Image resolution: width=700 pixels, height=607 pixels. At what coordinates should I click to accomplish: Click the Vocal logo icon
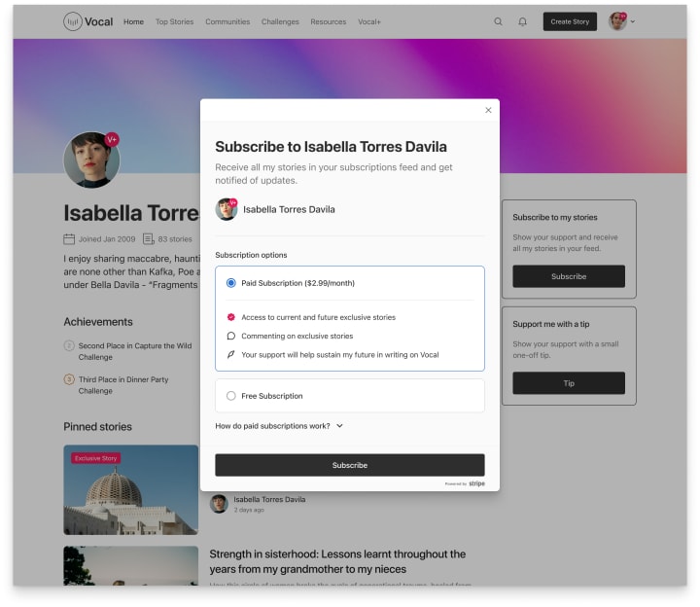pyautogui.click(x=72, y=21)
